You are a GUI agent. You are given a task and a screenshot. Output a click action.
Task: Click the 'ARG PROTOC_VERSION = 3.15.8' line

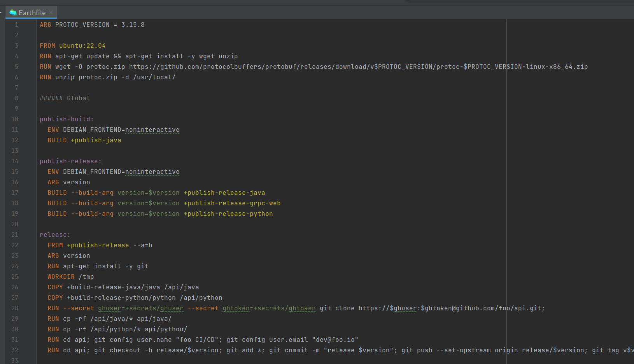(92, 24)
